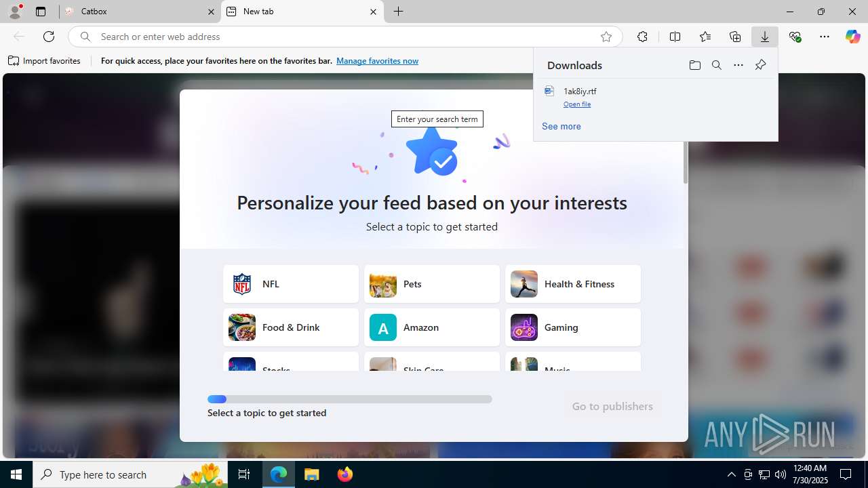Open Microsoft Edge taskbar icon
Image resolution: width=868 pixels, height=488 pixels.
(x=279, y=474)
